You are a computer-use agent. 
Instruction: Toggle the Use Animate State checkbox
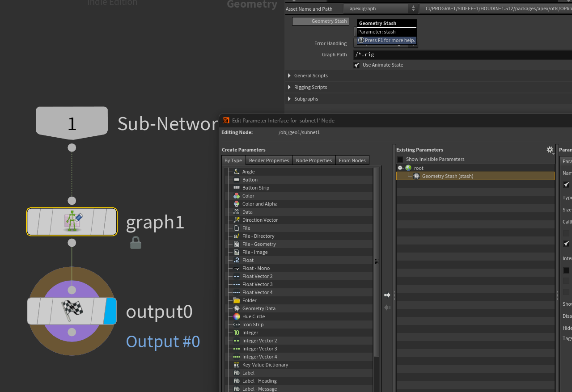point(357,65)
